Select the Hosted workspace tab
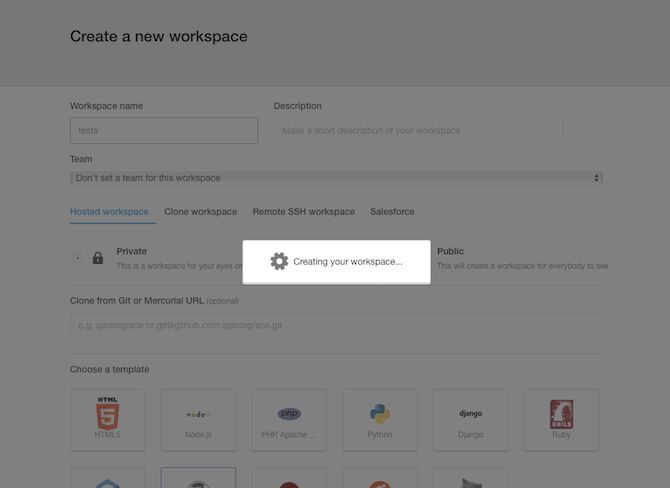 coord(109,212)
